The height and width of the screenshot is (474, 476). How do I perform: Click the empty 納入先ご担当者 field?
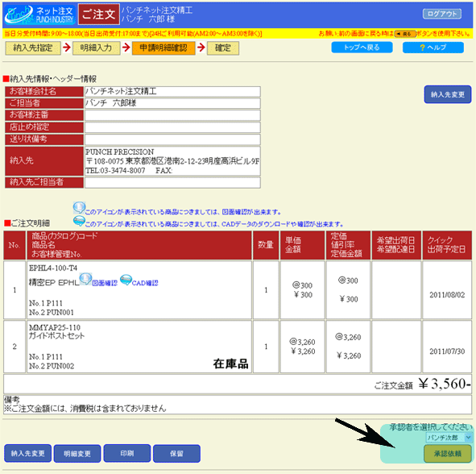click(172, 183)
